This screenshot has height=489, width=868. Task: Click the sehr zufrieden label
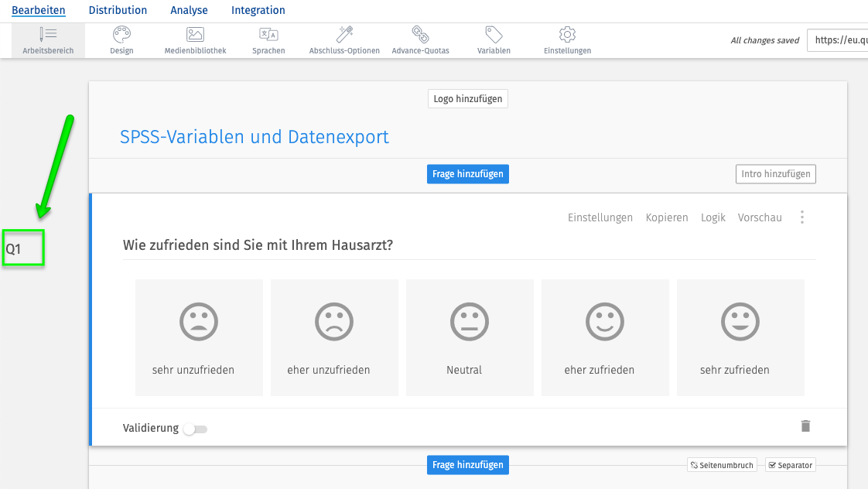735,370
